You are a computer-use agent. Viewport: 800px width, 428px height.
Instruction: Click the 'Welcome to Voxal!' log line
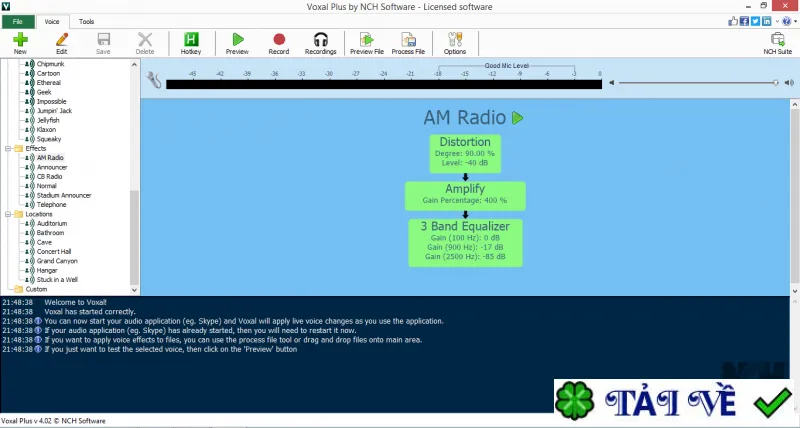click(x=76, y=302)
